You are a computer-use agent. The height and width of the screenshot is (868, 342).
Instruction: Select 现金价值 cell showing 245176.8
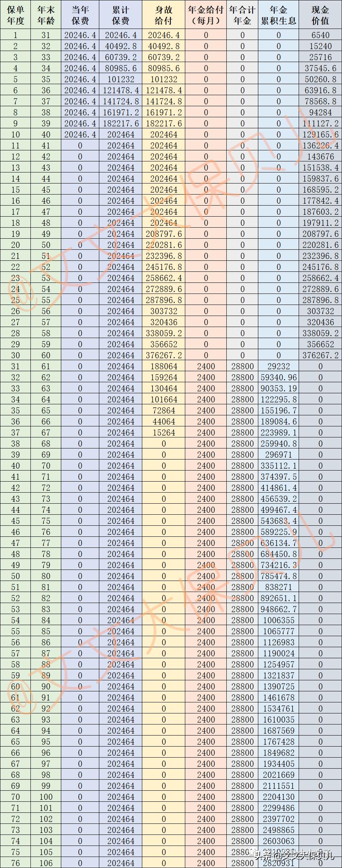pos(320,267)
